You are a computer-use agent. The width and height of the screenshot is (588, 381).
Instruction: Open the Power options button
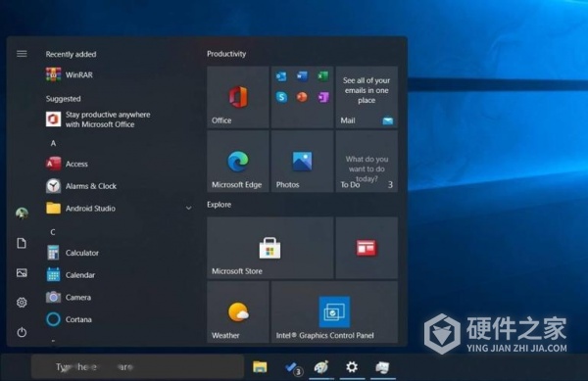coord(22,332)
